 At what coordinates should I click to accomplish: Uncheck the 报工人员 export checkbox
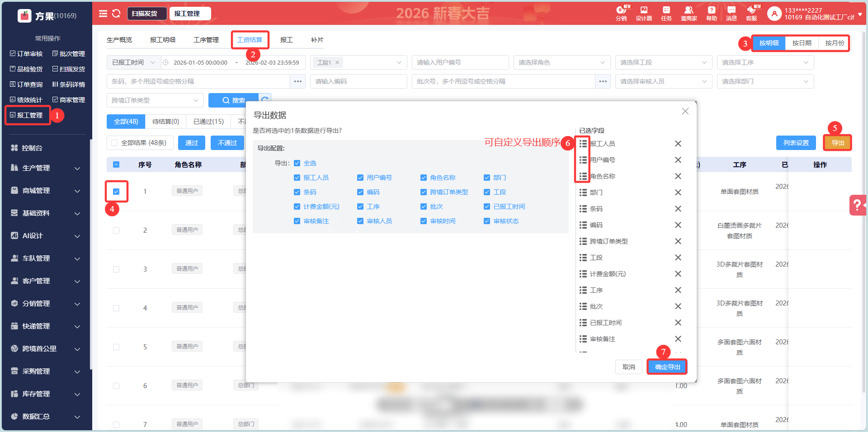(x=297, y=178)
